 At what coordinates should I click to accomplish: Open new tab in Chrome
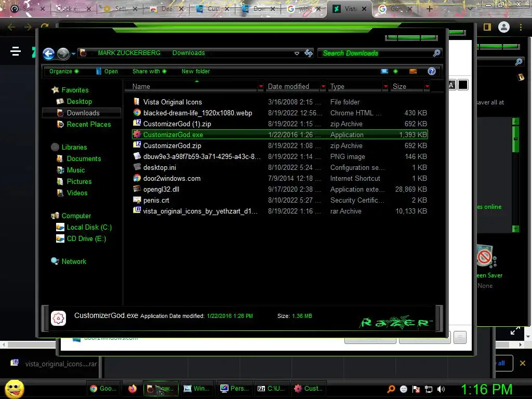pos(429,9)
